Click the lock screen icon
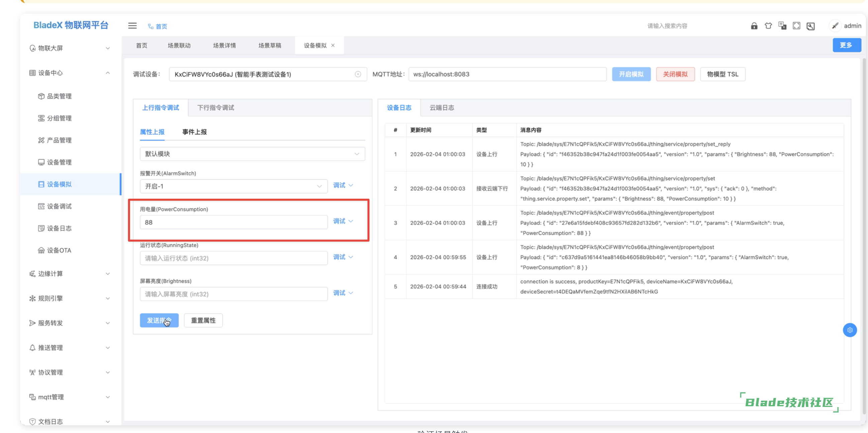Viewport: 868px width, 433px height. pyautogui.click(x=754, y=26)
